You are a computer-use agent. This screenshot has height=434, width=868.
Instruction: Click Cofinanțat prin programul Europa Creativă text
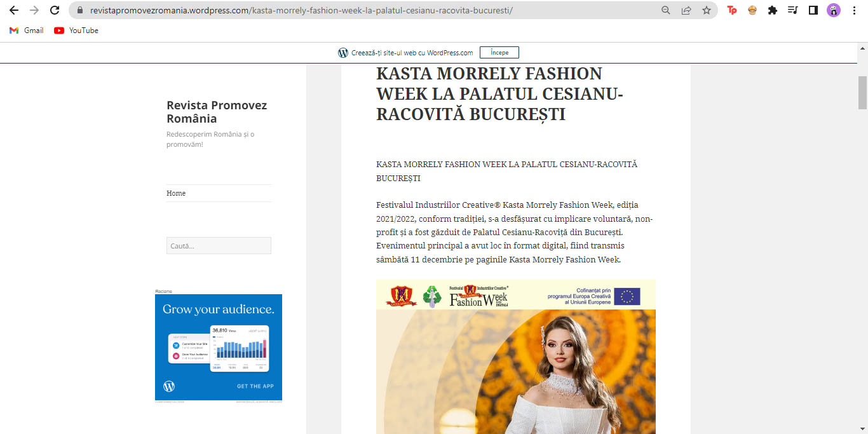(x=580, y=296)
